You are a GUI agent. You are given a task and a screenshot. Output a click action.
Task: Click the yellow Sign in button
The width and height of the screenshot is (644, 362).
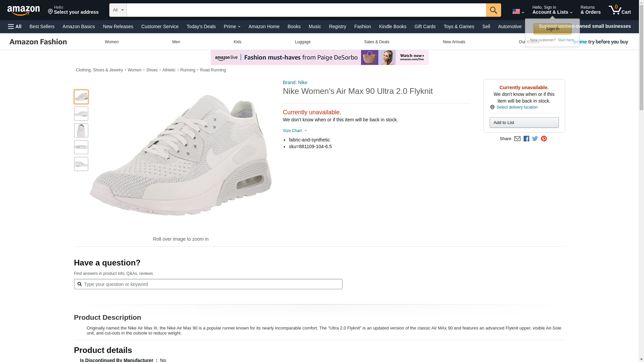[x=552, y=29]
